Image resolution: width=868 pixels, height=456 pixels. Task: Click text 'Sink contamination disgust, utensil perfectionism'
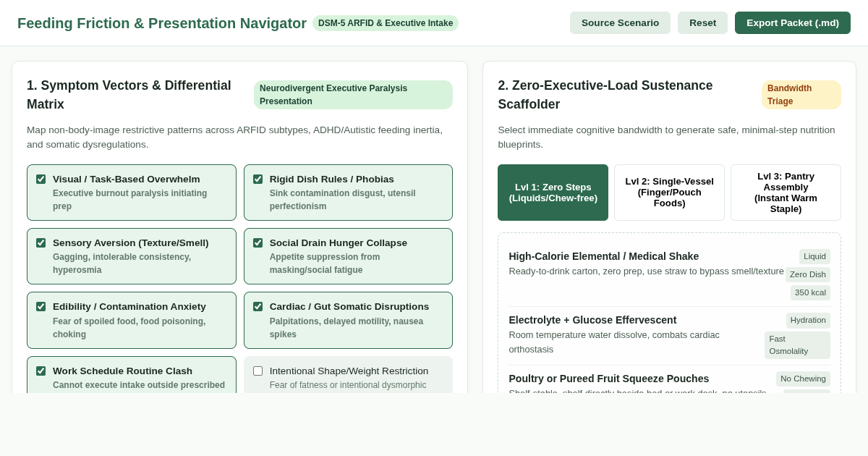click(343, 200)
